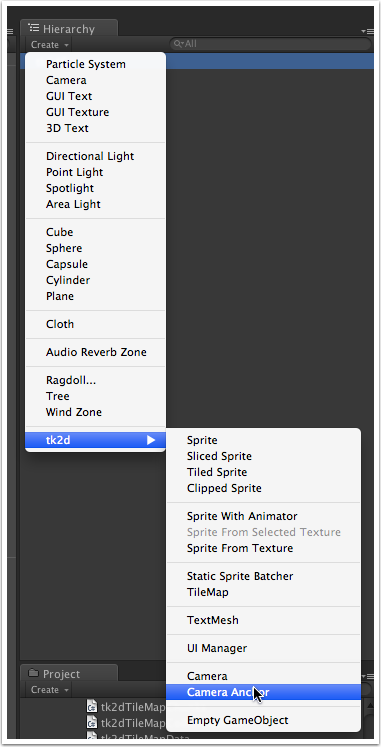Screen dimensions: 381x747
Task: Click the search magnifier icon in Hierarchy
Action: [179, 44]
